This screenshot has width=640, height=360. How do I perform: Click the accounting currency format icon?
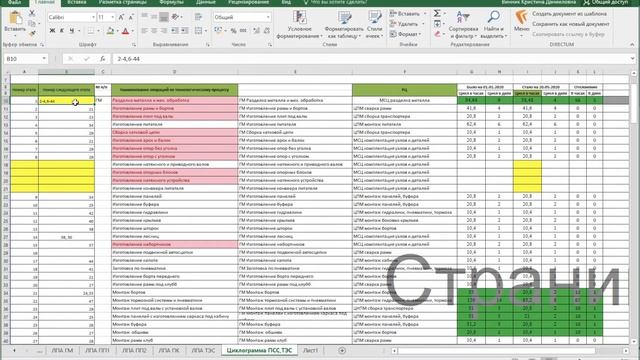coord(218,31)
